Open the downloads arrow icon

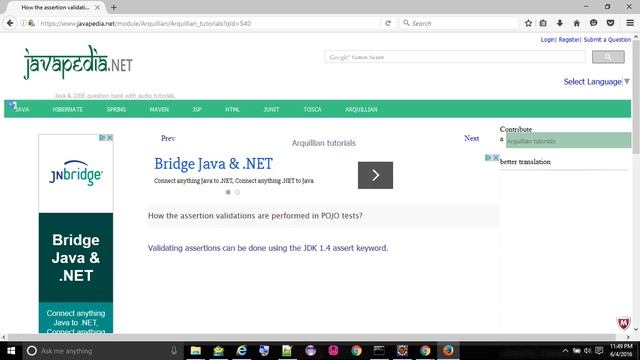[x=560, y=23]
